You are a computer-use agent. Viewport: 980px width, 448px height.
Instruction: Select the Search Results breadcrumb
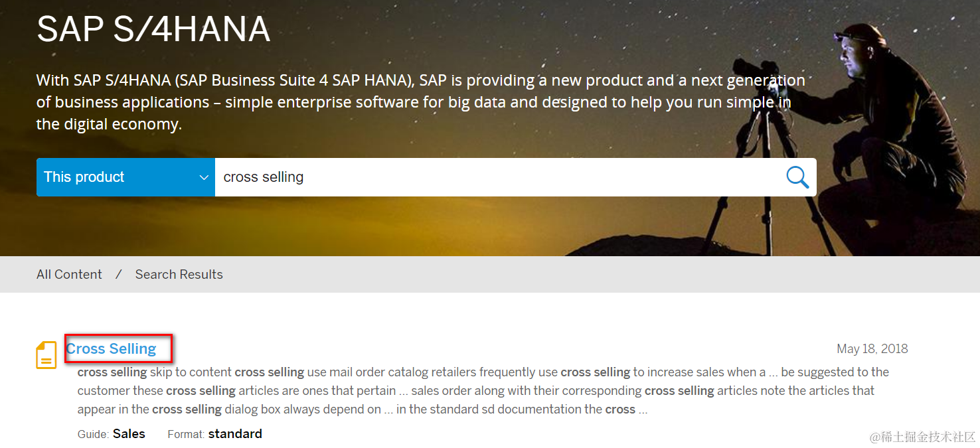coord(179,275)
